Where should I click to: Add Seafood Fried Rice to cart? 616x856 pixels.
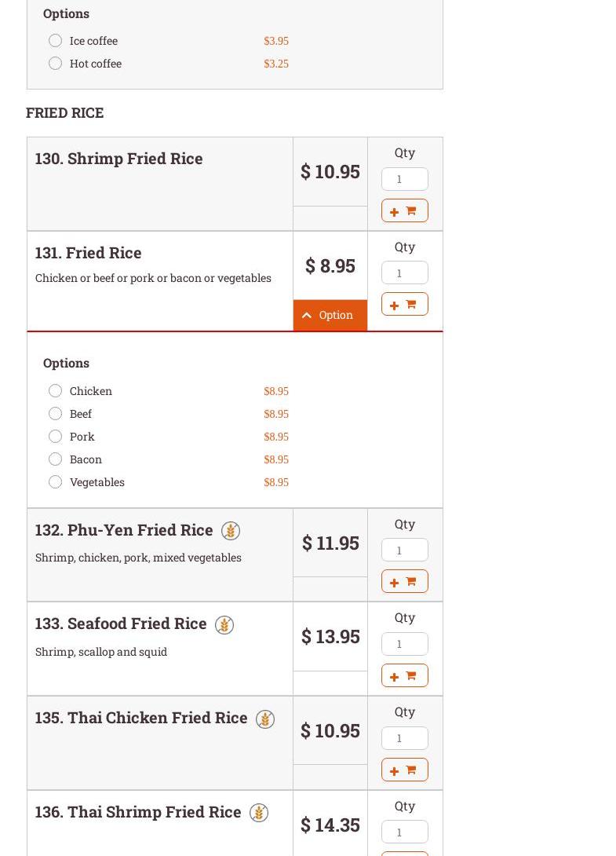click(404, 675)
